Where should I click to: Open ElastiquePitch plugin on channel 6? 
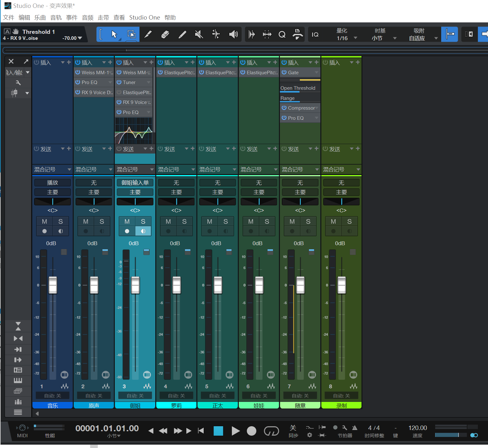tap(262, 72)
